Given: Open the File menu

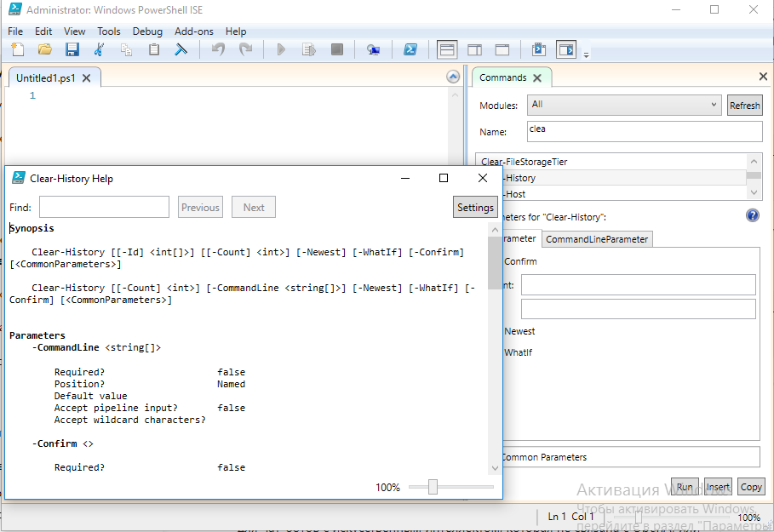Looking at the screenshot, I should pos(15,31).
